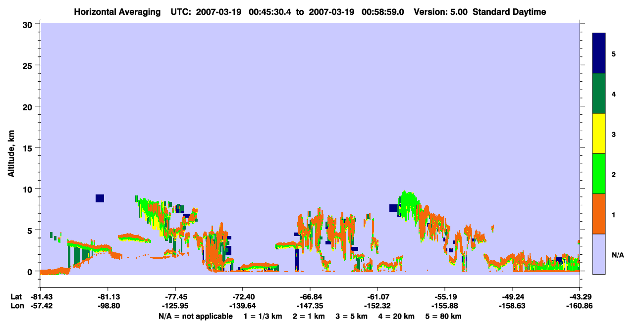Click longitude value -158.63
The width and height of the screenshot is (644, 330).
(x=512, y=306)
